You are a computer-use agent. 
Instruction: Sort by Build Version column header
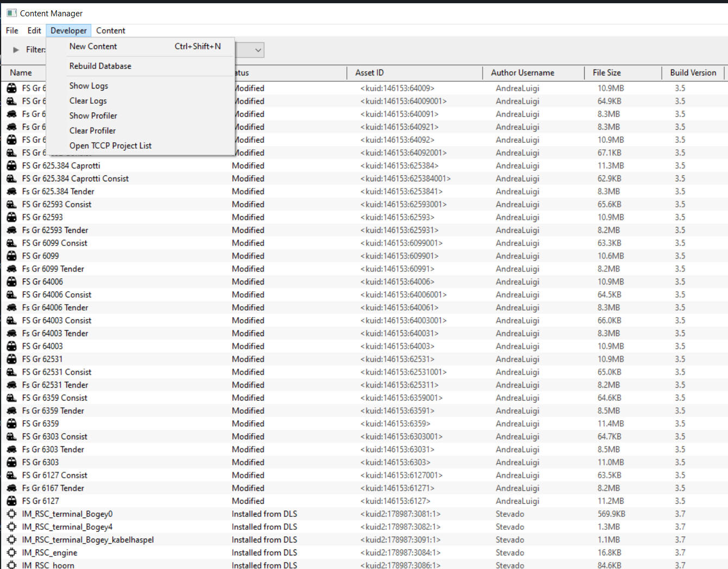[693, 73]
